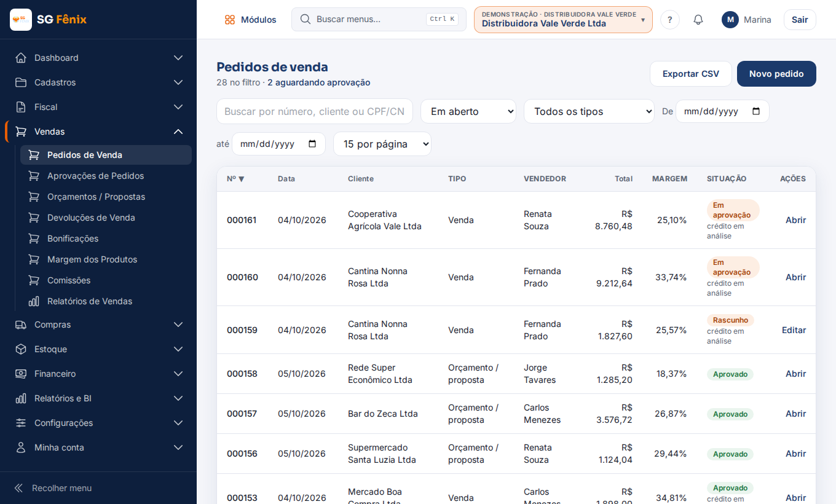Open the Todos os tipos dropdown
Screen dimensions: 836x504
[x=589, y=111]
